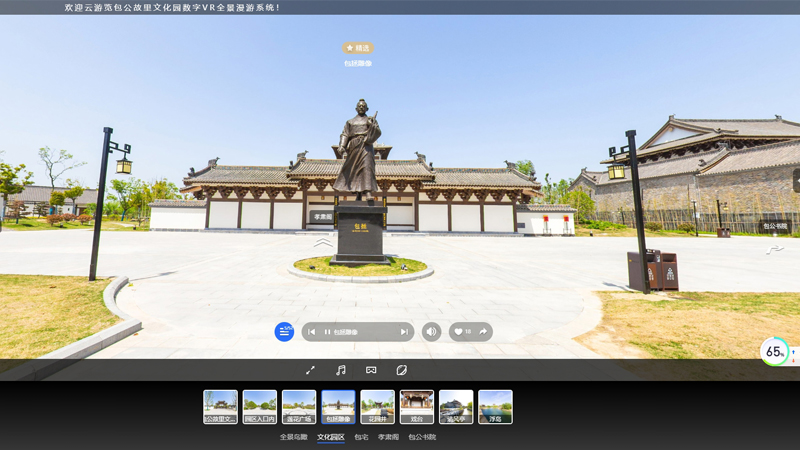Select the 浮岛 scene thumbnail
Screen dimensions: 800x450
(x=495, y=407)
